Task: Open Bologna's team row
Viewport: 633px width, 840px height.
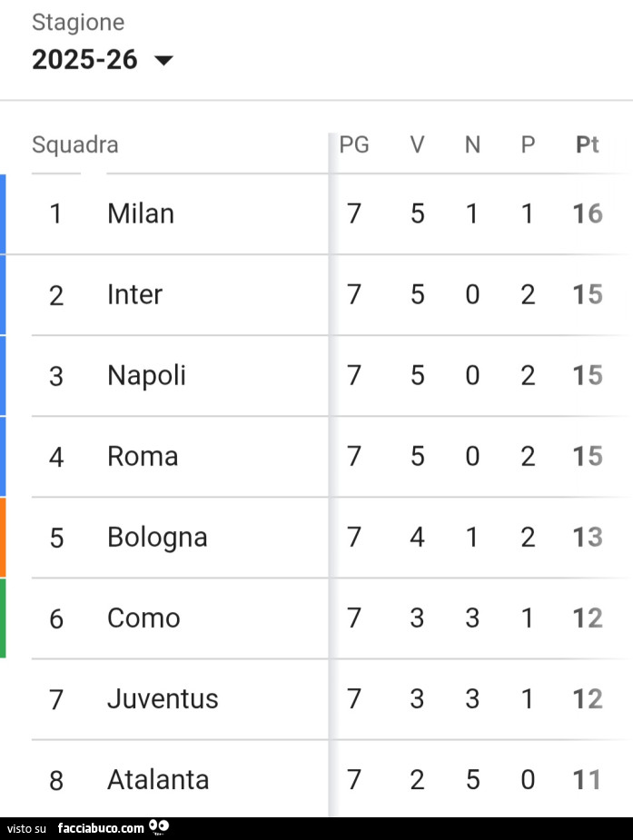Action: (x=157, y=537)
